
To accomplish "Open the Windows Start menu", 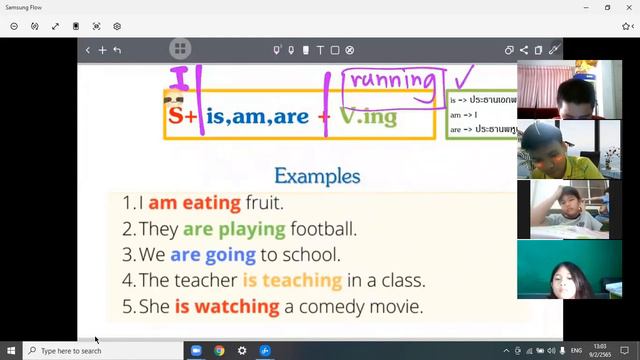I will click(11, 351).
